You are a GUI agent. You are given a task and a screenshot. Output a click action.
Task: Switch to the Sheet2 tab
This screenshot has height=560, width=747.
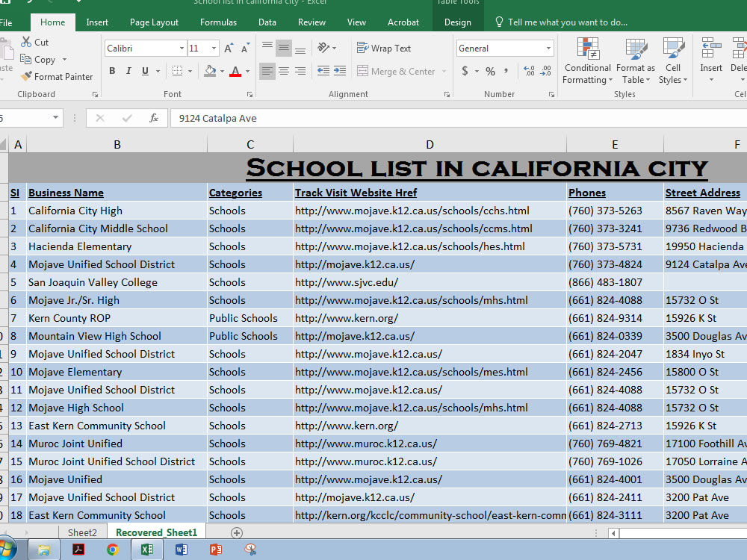coord(82,532)
